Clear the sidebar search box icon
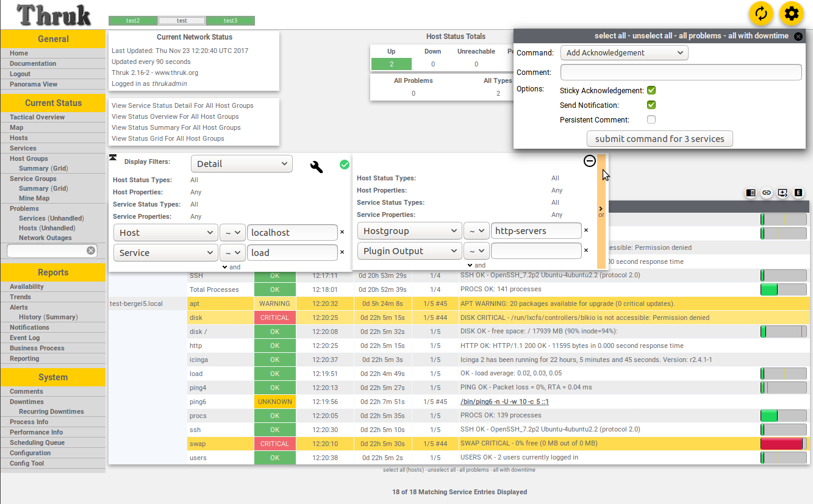This screenshot has width=813, height=504. [91, 250]
